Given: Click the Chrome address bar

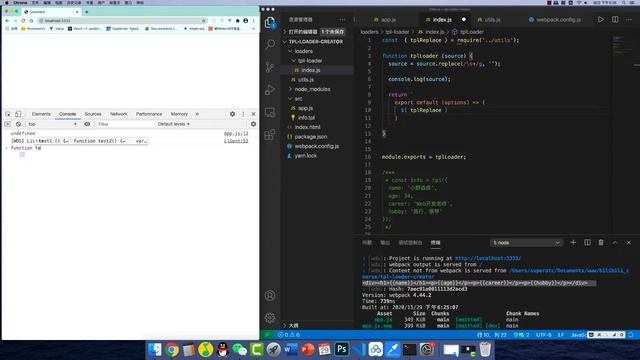Looking at the screenshot, I should point(122,20).
